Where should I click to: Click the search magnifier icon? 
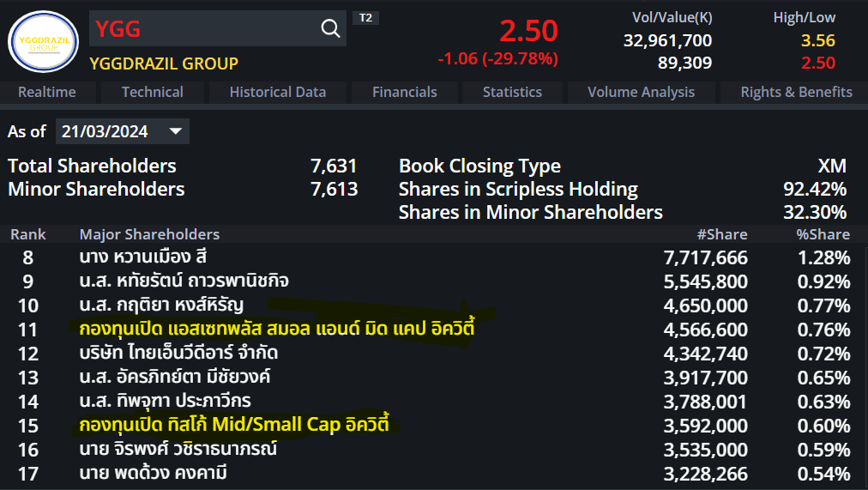330,29
